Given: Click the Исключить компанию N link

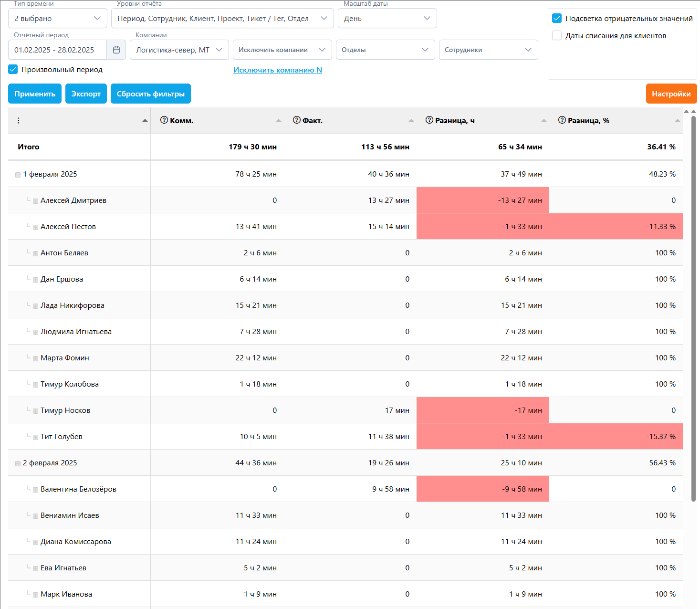Looking at the screenshot, I should coord(277,70).
